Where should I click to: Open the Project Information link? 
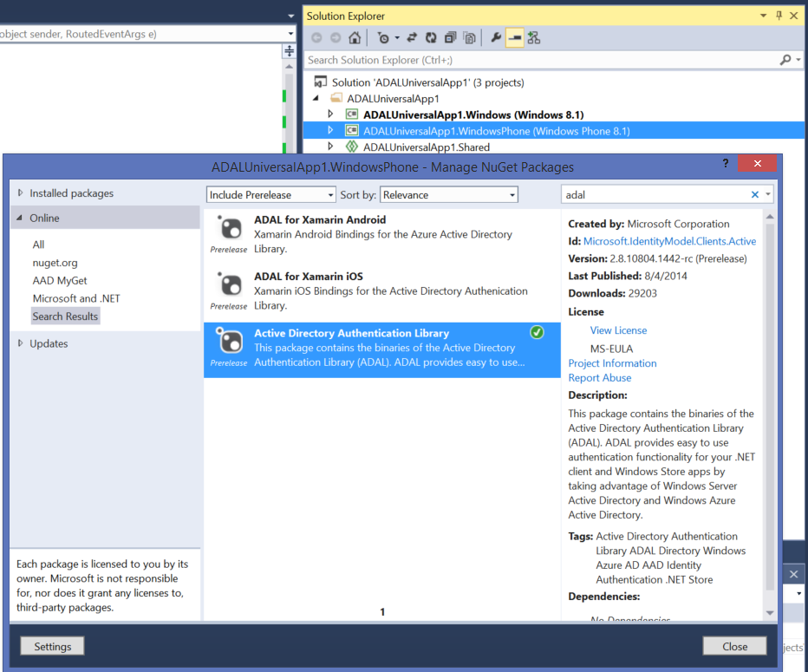612,363
